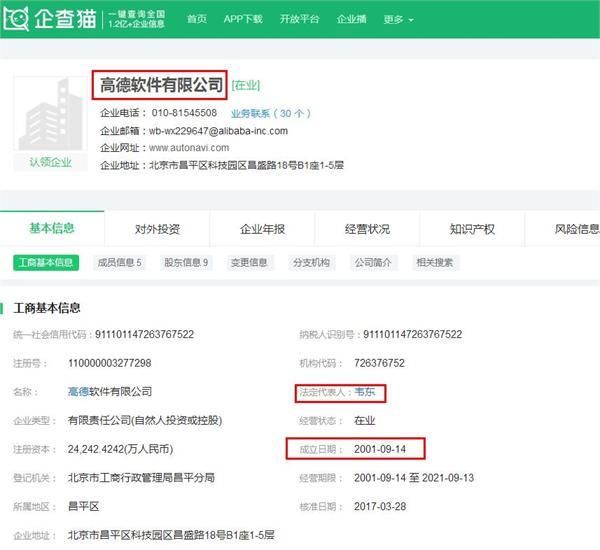Switch to the 知识产权 tab
Viewport: 600px width, 550px height.
click(x=472, y=229)
